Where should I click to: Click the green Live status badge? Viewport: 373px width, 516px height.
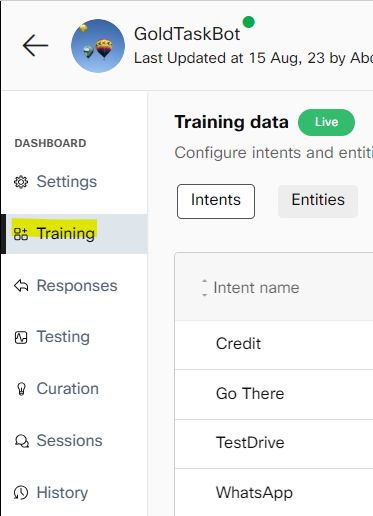click(x=326, y=122)
